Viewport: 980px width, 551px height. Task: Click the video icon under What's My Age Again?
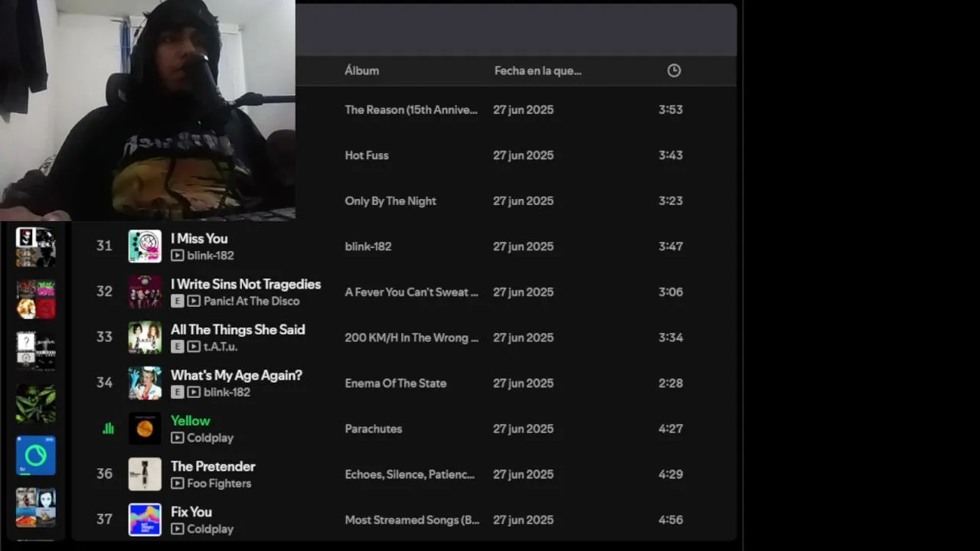click(x=194, y=393)
